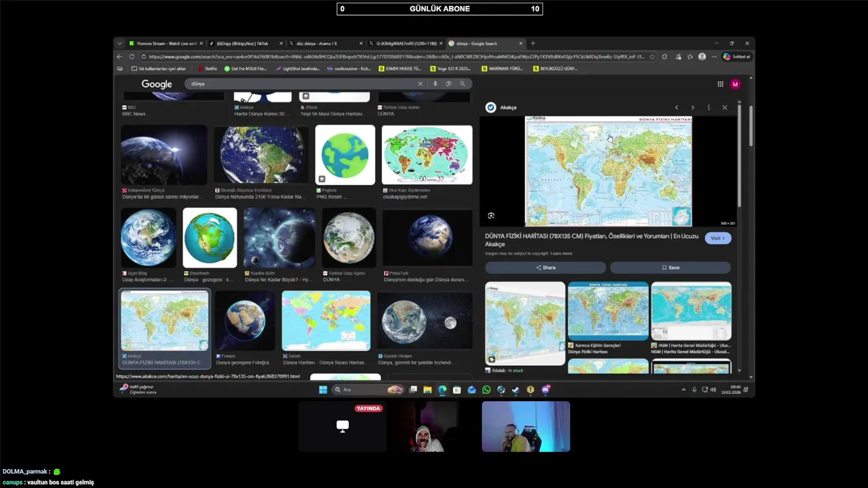Click the page vertical scrollbar

[x=751, y=125]
